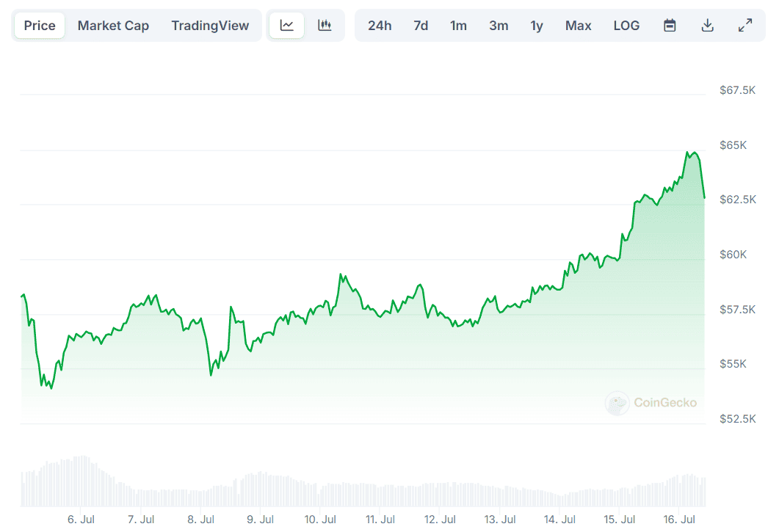Switch to the Market Cap tab

click(x=113, y=26)
